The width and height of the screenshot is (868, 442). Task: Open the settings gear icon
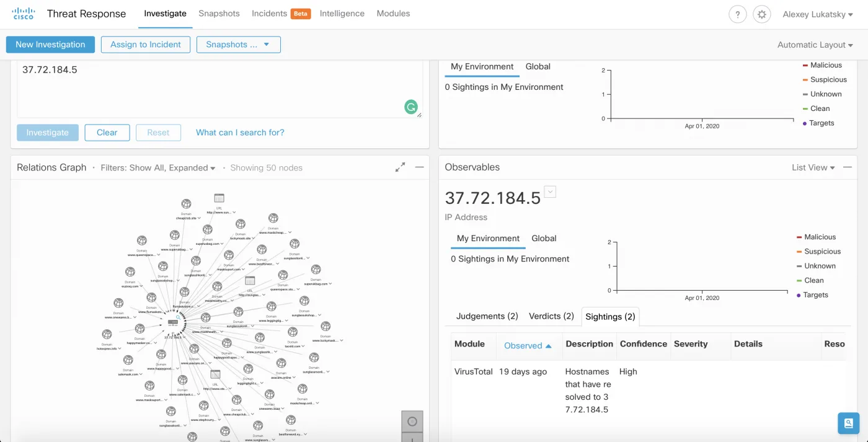coord(762,14)
